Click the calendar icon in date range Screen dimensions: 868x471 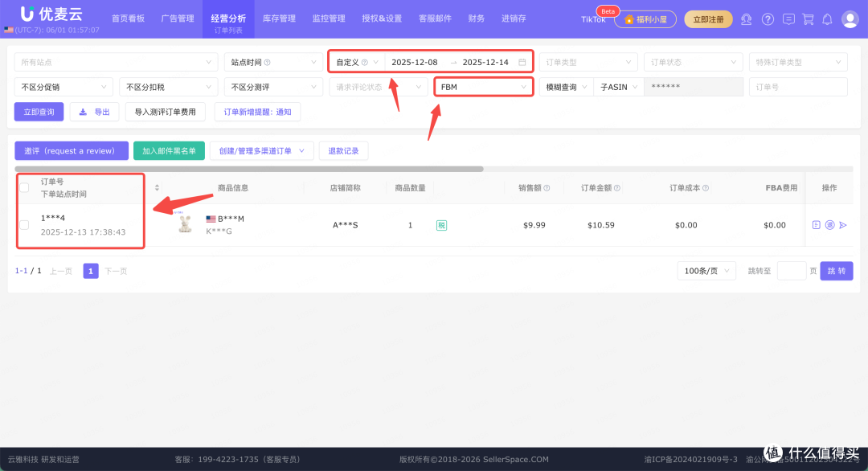click(522, 62)
